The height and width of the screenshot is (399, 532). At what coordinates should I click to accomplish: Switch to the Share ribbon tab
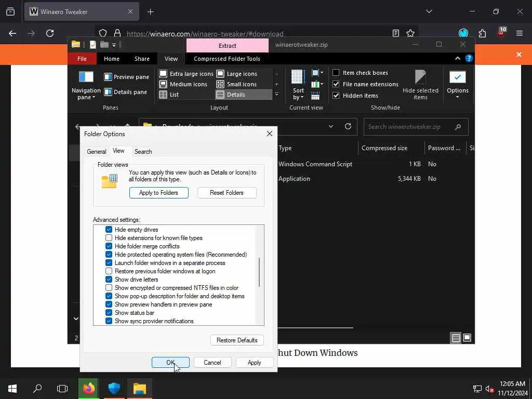[x=142, y=59]
